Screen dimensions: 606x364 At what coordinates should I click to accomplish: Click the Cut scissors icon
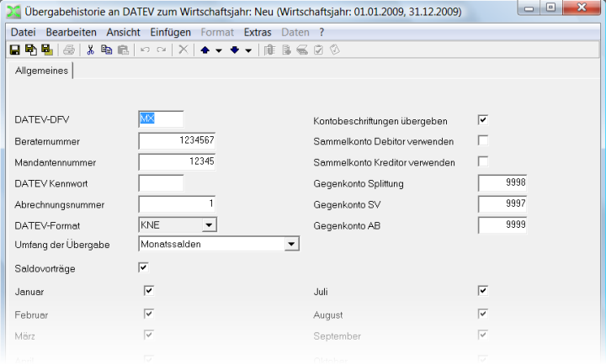point(90,50)
